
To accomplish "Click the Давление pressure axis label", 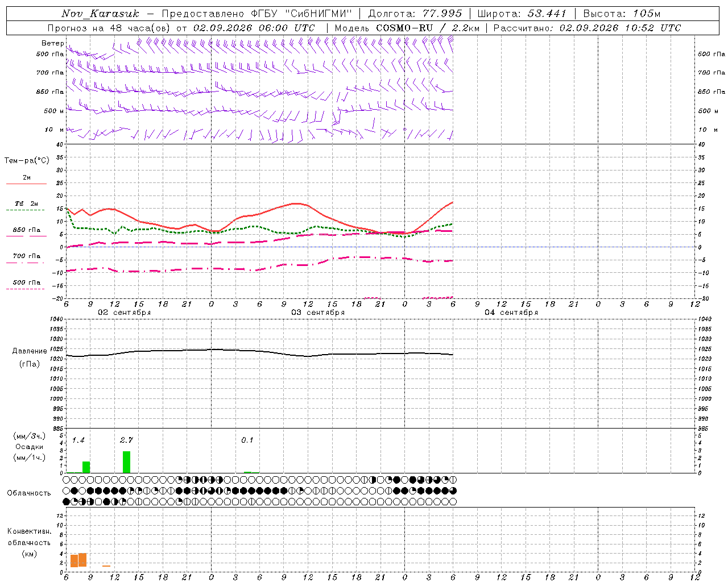I will point(30,351).
